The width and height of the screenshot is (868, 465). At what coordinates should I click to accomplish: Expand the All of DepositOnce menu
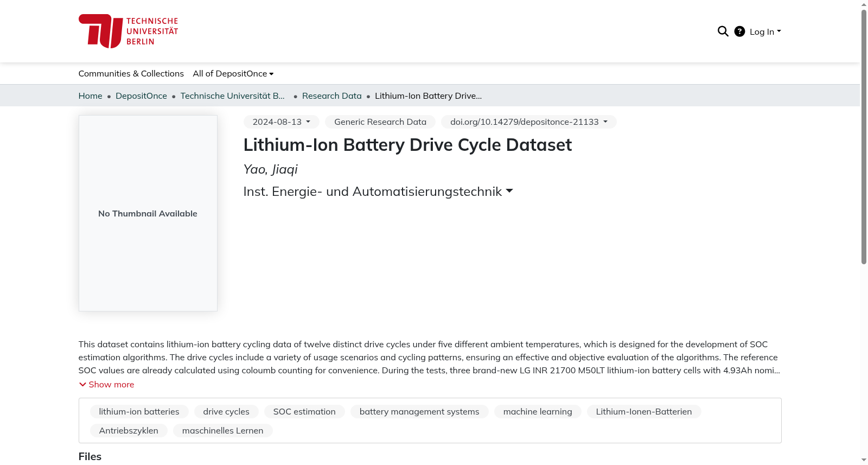233,74
